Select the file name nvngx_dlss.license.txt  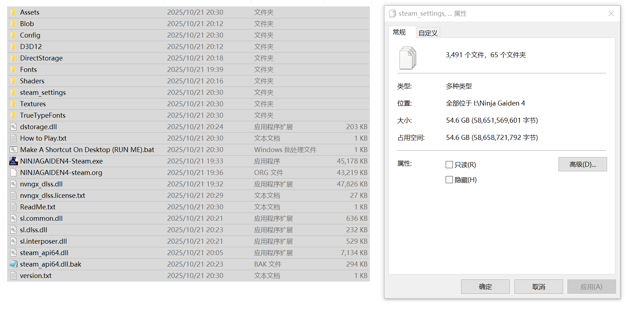[53, 195]
